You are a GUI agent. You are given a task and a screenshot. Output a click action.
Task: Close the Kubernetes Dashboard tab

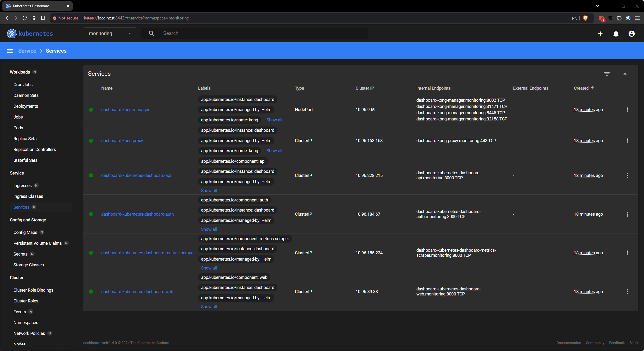point(68,6)
